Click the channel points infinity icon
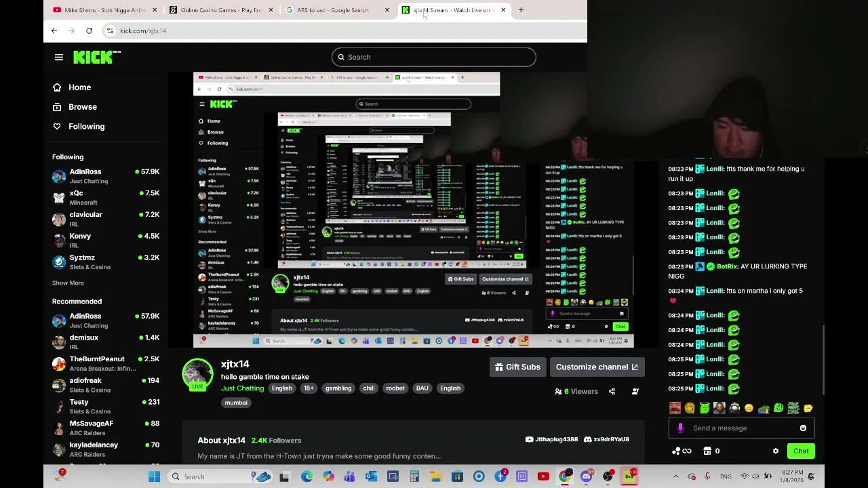868x488 pixels. pyautogui.click(x=682, y=451)
